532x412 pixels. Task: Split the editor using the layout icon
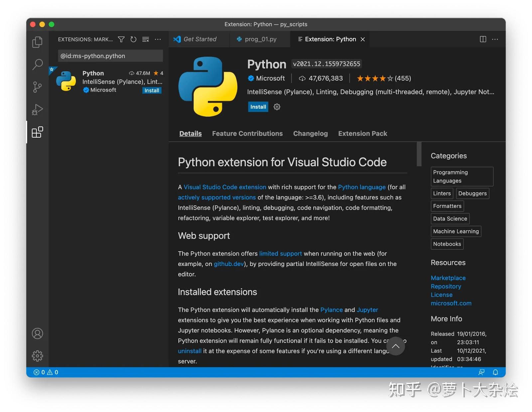483,39
